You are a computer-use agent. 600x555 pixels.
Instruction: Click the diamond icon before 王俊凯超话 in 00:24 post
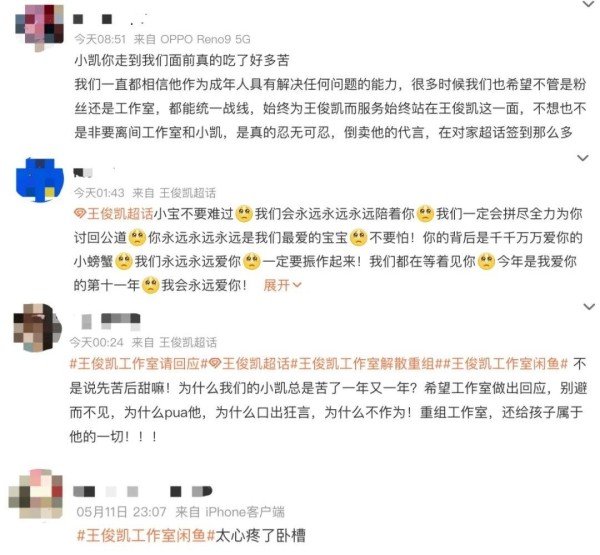215,364
